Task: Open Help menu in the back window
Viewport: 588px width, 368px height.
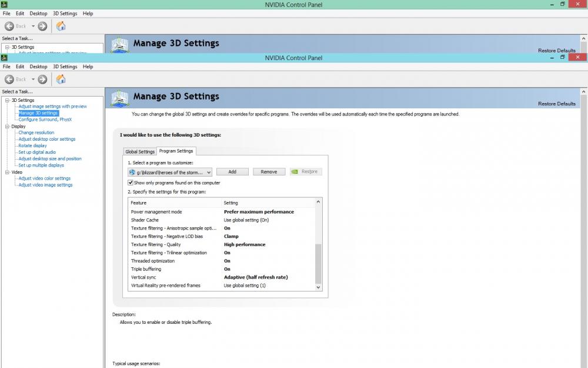Action: (x=88, y=13)
